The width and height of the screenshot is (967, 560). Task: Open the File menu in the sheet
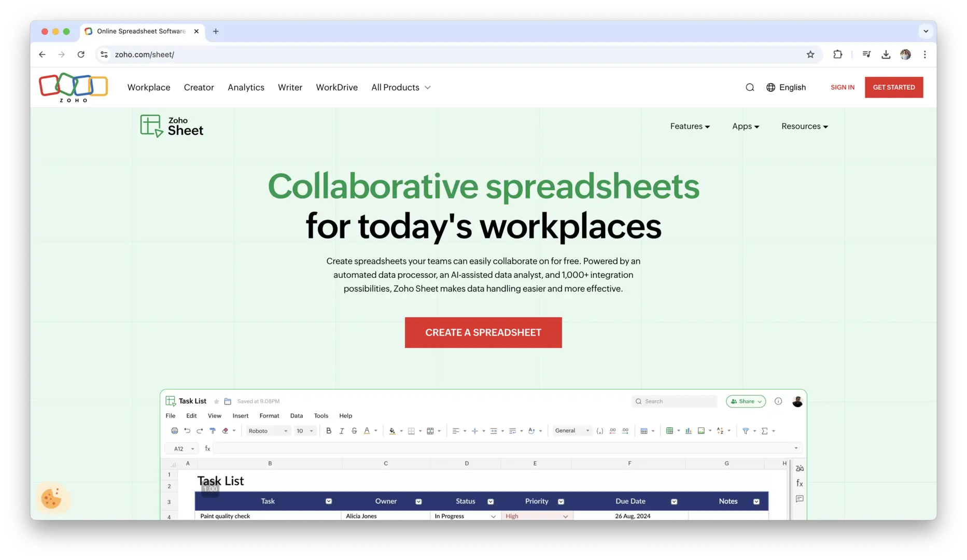[171, 416]
